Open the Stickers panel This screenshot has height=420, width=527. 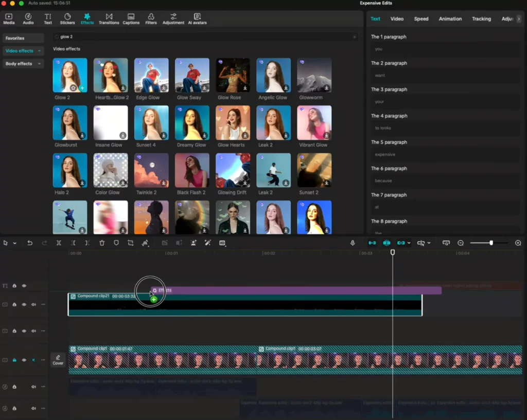(x=67, y=19)
